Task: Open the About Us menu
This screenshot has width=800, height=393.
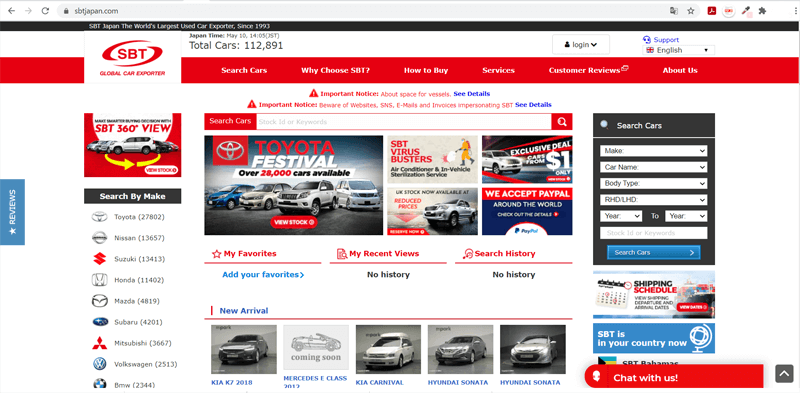Action: (x=680, y=70)
